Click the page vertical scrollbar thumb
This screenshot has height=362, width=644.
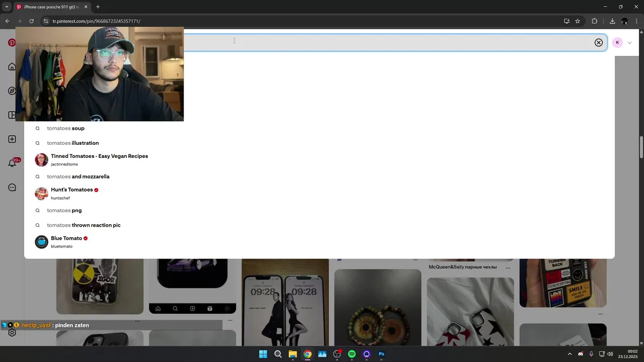coord(641,147)
